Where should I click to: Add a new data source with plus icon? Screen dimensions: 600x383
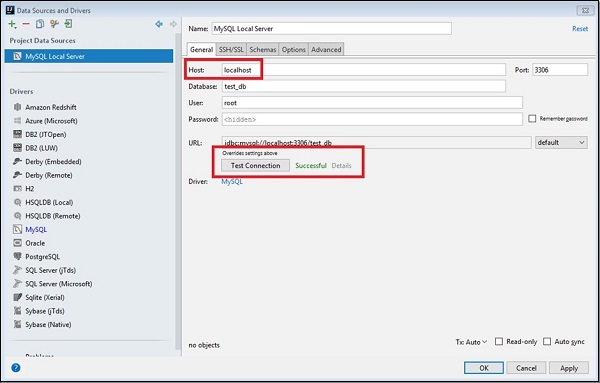point(12,24)
